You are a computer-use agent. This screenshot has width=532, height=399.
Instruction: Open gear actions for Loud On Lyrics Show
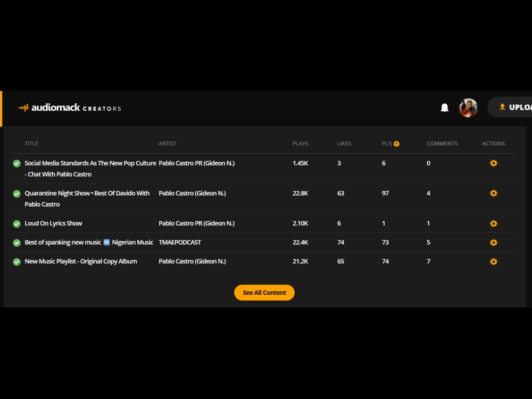coord(494,223)
